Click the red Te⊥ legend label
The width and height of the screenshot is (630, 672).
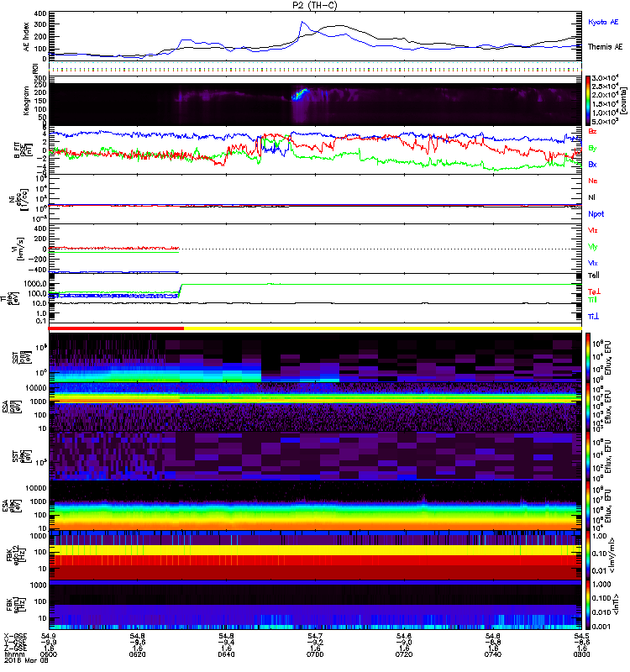(594, 291)
